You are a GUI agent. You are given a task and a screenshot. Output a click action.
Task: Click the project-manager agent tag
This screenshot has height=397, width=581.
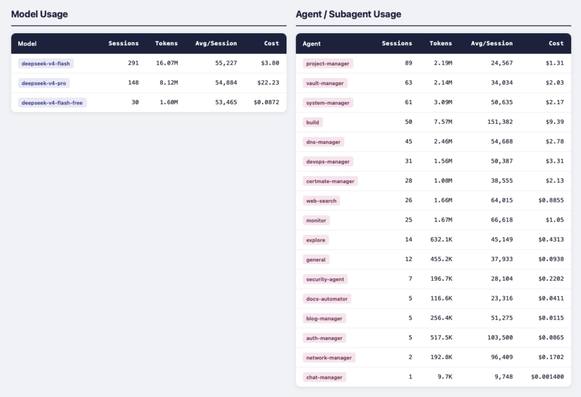point(328,63)
